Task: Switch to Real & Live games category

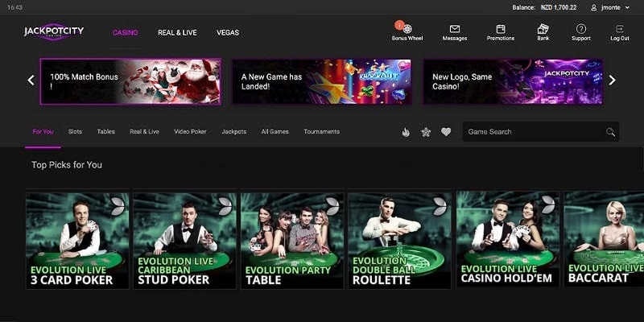Action: pos(145,132)
